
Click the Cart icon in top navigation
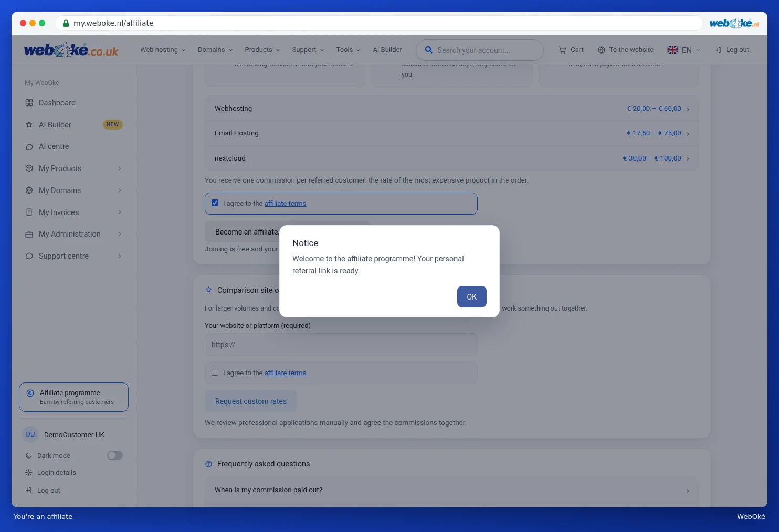point(562,50)
